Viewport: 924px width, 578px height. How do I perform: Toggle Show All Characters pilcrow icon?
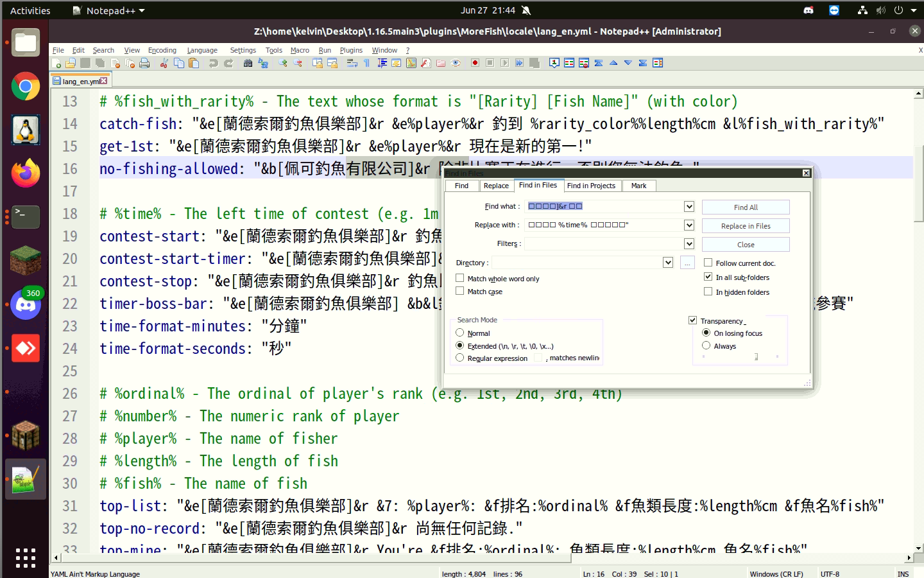[366, 63]
